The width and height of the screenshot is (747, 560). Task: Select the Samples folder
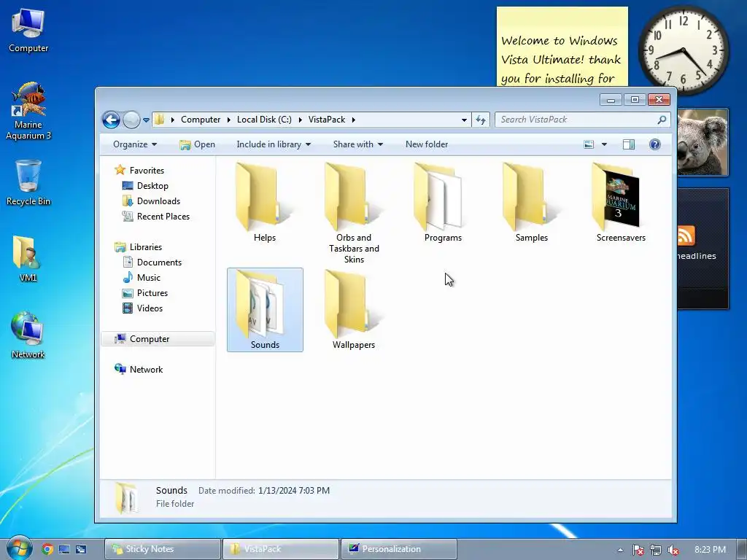pyautogui.click(x=531, y=203)
